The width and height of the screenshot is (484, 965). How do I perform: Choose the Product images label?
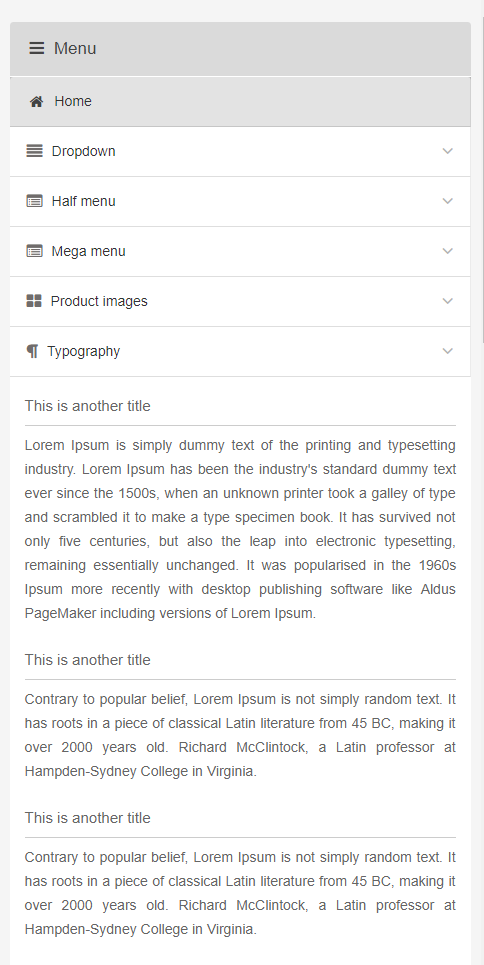coord(99,301)
